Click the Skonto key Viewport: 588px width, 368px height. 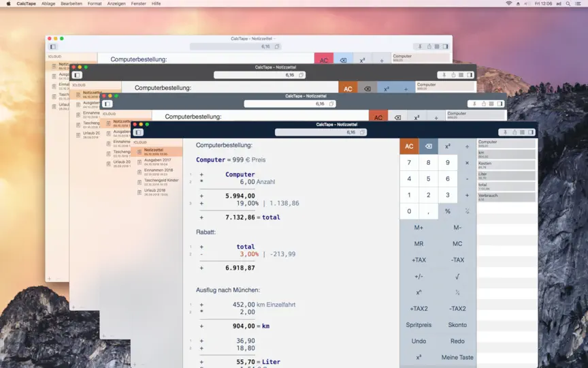click(457, 325)
